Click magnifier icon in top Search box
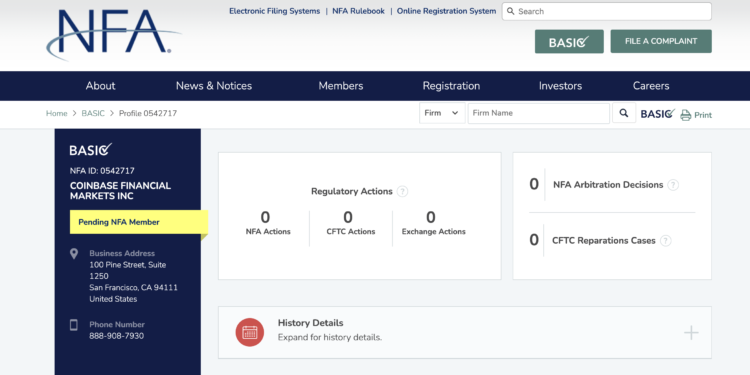Viewport: 750px width, 375px height. [x=510, y=11]
